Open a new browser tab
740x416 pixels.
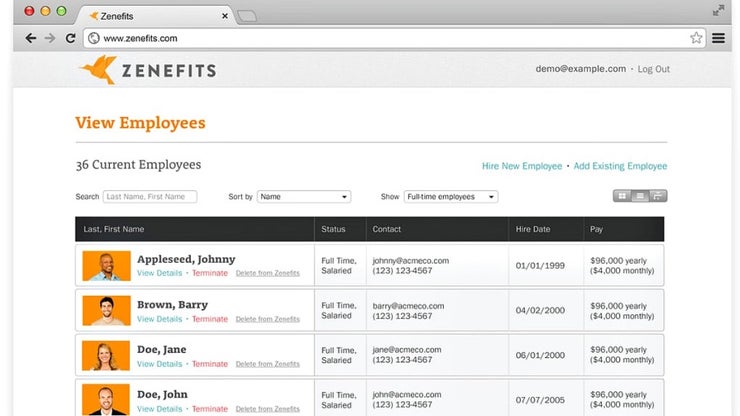pyautogui.click(x=247, y=16)
